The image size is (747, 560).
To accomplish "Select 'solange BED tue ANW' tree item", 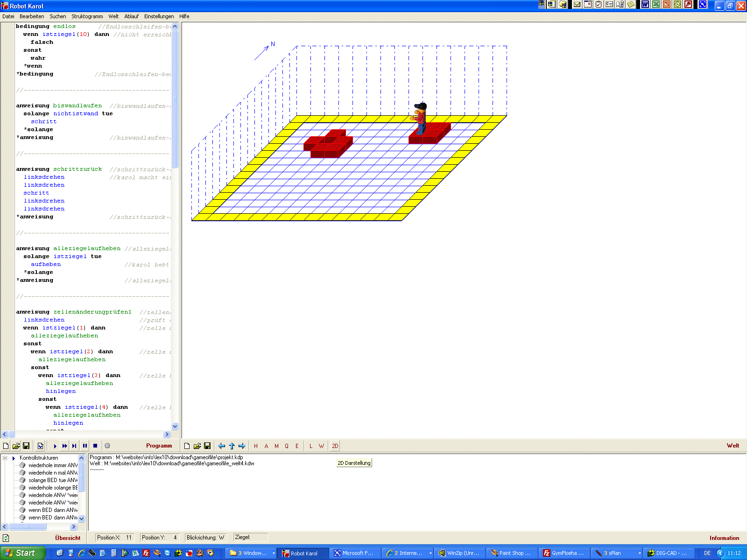I will 53,480.
